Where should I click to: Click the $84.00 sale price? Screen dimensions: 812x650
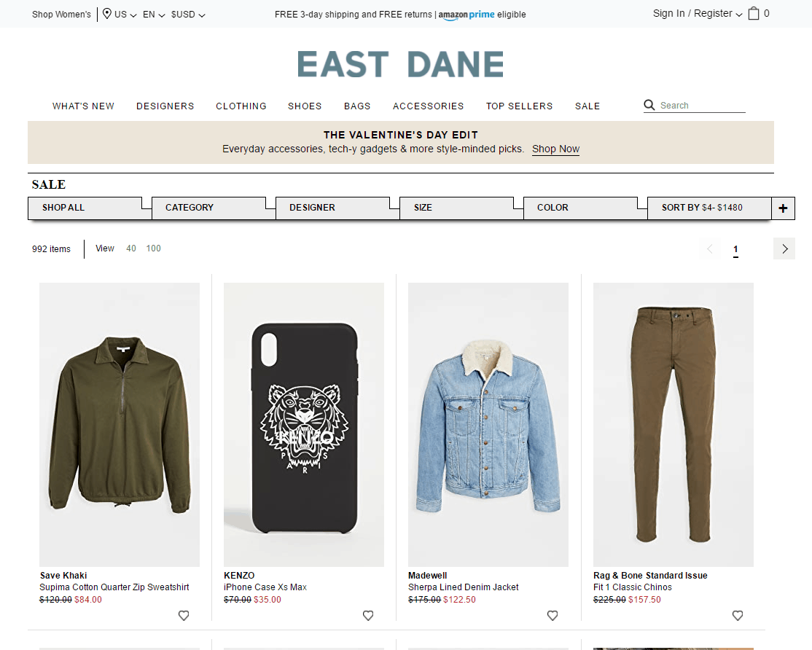[x=88, y=600]
